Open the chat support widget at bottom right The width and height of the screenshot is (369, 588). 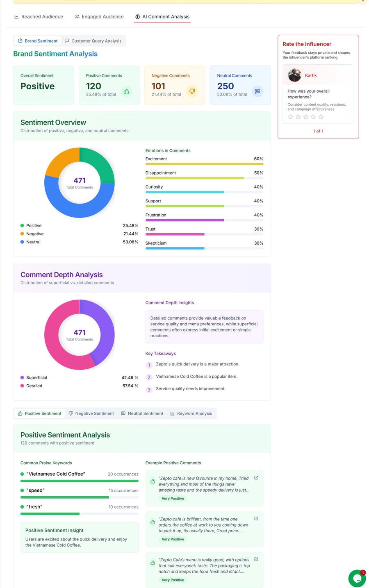pos(357,578)
